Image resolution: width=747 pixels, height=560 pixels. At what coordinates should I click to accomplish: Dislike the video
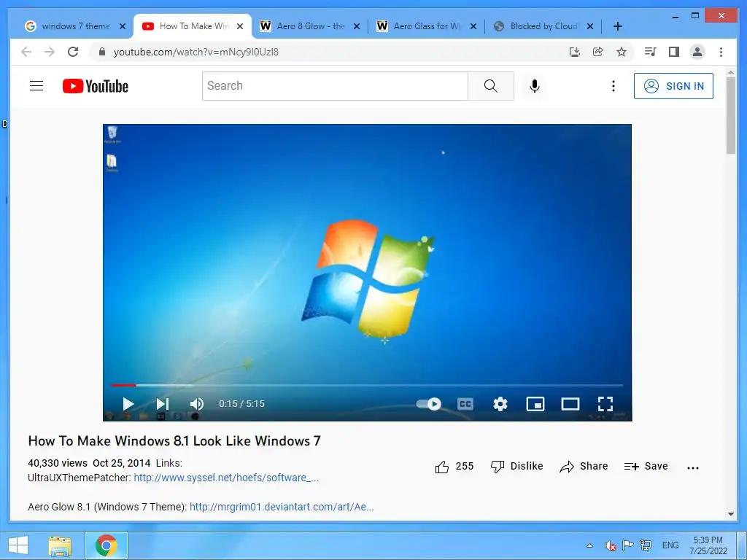(x=517, y=466)
